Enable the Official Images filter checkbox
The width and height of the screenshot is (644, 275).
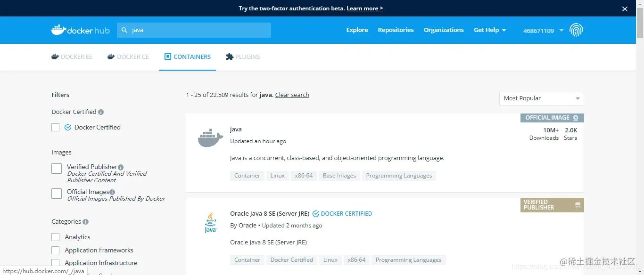click(57, 194)
